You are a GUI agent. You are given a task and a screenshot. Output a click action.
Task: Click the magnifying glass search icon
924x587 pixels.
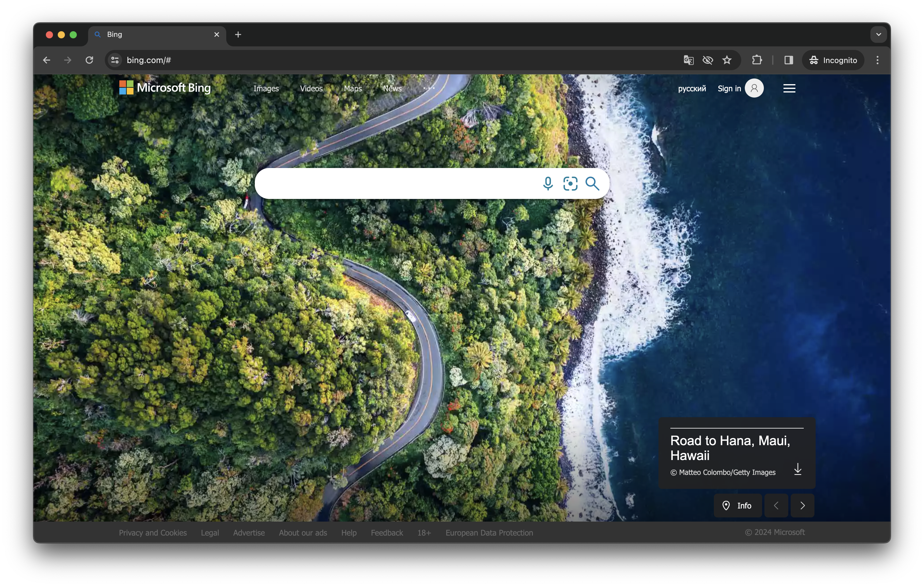click(x=592, y=184)
